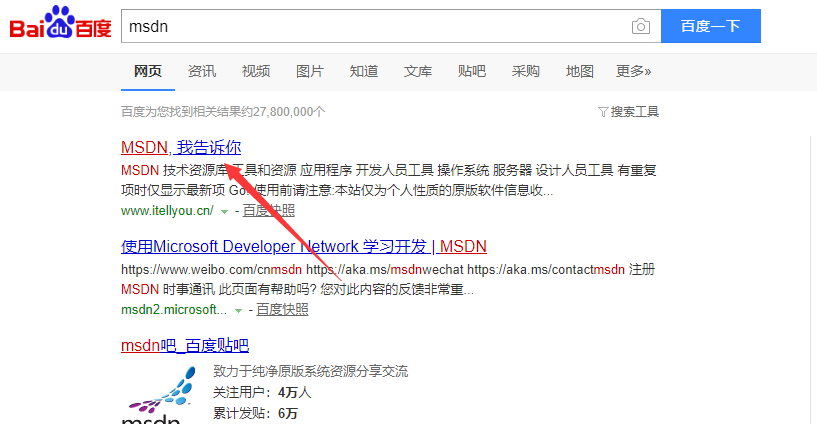Focus the search box containing msdn

tap(391, 26)
